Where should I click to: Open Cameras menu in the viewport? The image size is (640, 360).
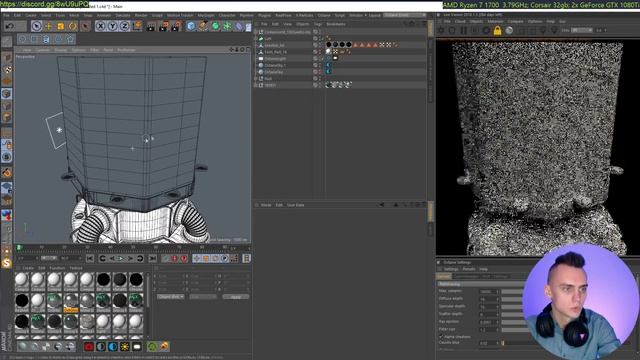point(42,50)
